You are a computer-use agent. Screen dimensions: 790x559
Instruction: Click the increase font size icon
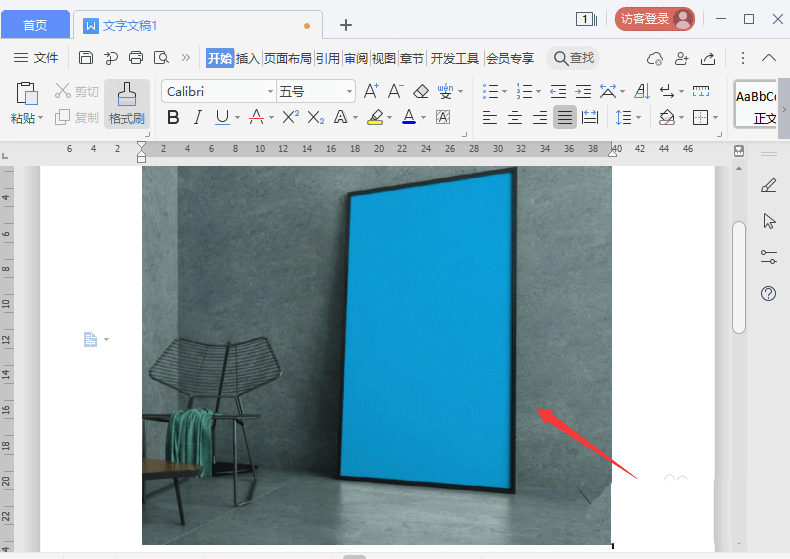click(x=371, y=91)
